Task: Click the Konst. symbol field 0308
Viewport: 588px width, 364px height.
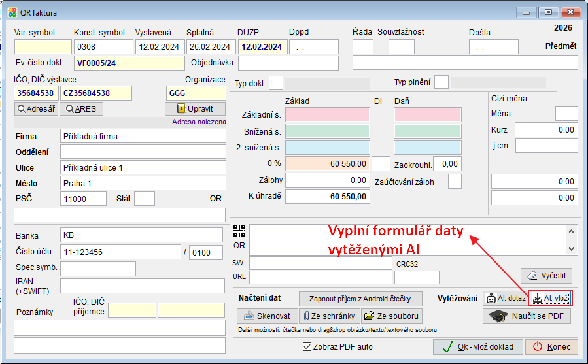Action: click(x=103, y=47)
